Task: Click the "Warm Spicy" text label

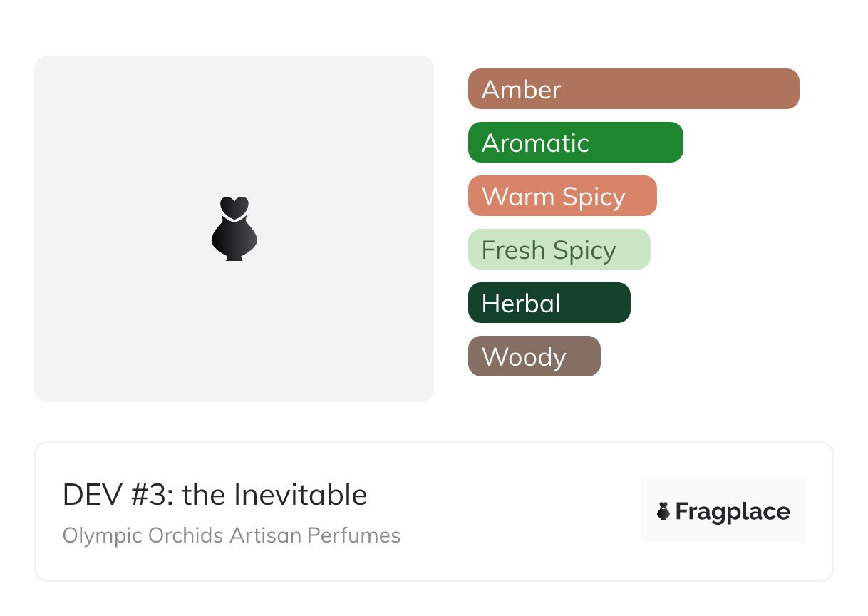Action: 553,197
